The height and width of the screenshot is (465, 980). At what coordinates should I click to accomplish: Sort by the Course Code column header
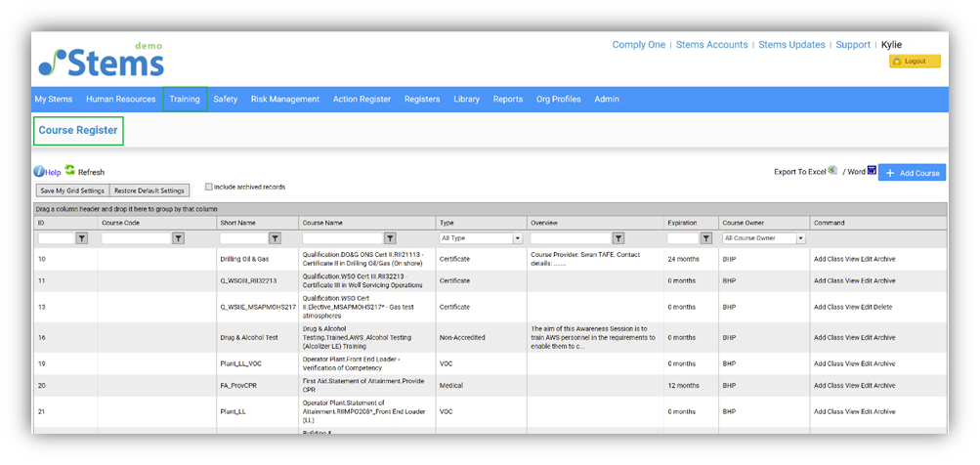[x=120, y=223]
